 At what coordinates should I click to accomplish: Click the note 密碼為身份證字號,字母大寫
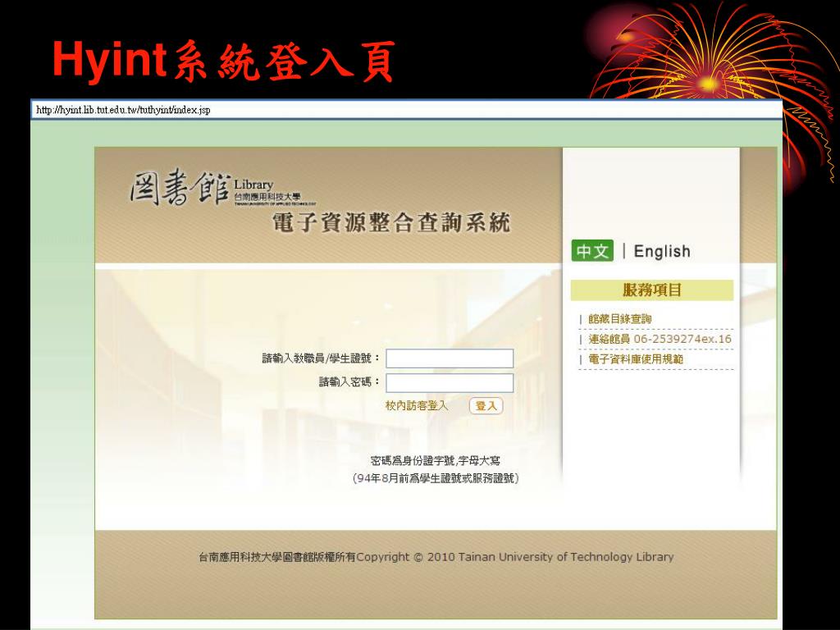pos(435,460)
